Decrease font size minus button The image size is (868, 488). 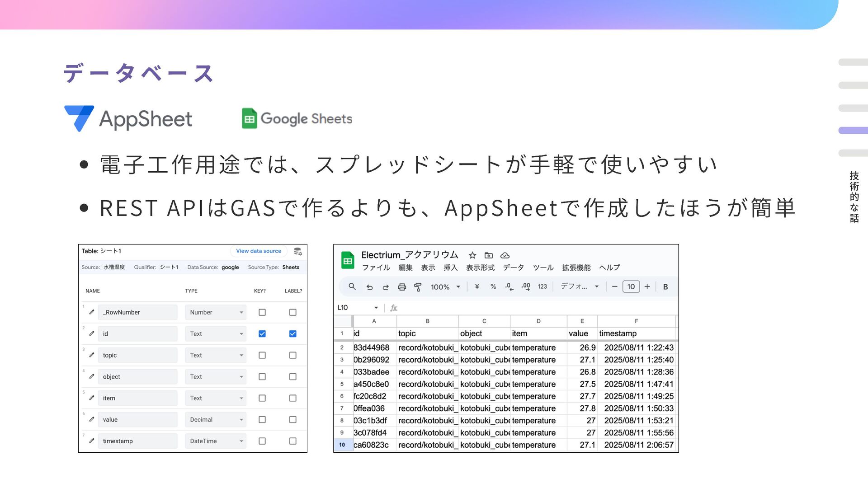pos(614,286)
